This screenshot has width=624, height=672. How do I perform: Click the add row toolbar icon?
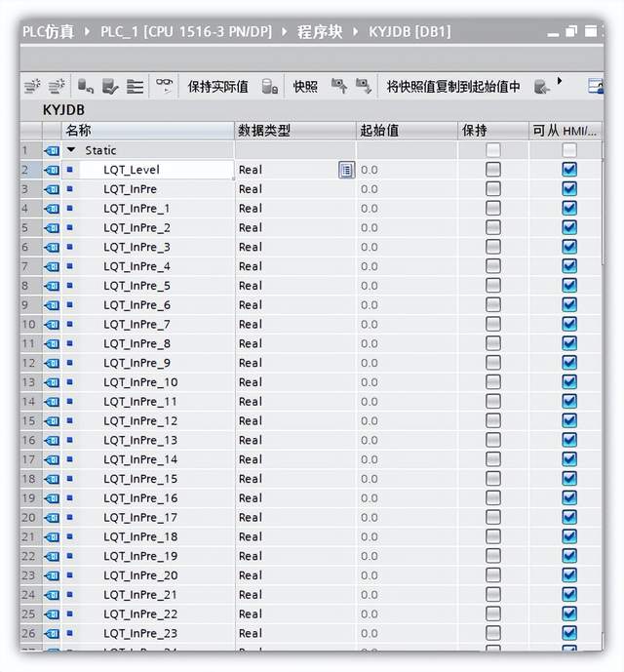coord(57,86)
